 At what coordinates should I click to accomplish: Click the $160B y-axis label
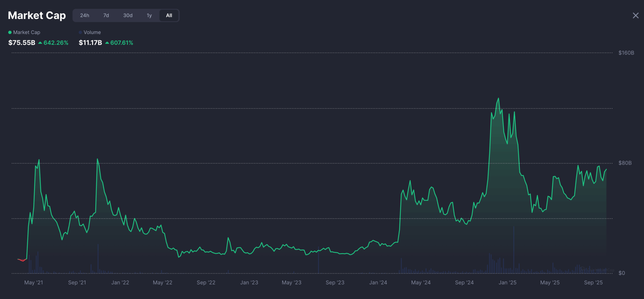click(x=626, y=53)
